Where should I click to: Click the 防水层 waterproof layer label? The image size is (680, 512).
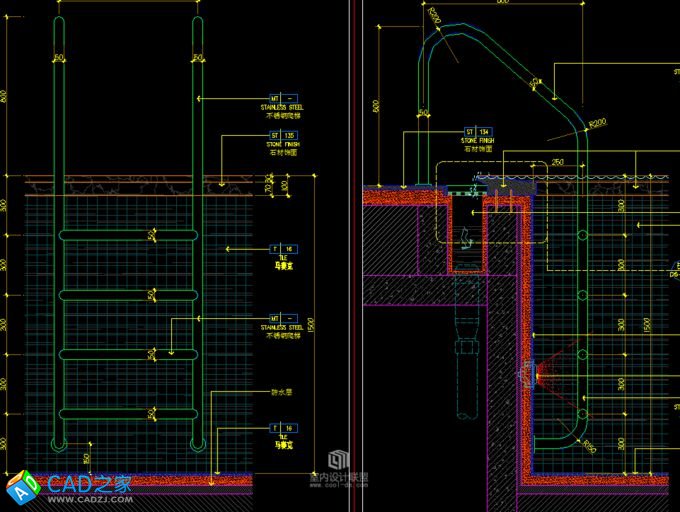coord(281,392)
